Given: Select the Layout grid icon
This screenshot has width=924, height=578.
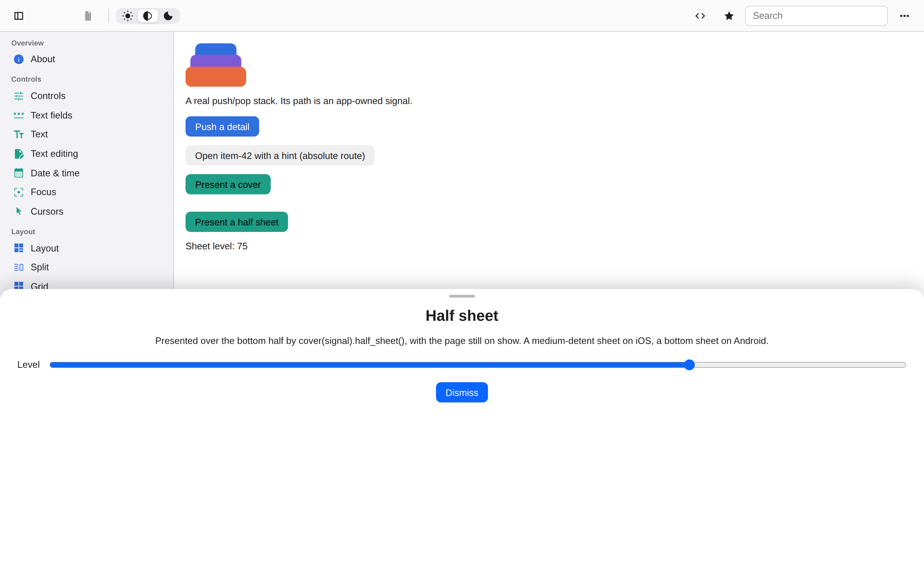Looking at the screenshot, I should coord(19,248).
